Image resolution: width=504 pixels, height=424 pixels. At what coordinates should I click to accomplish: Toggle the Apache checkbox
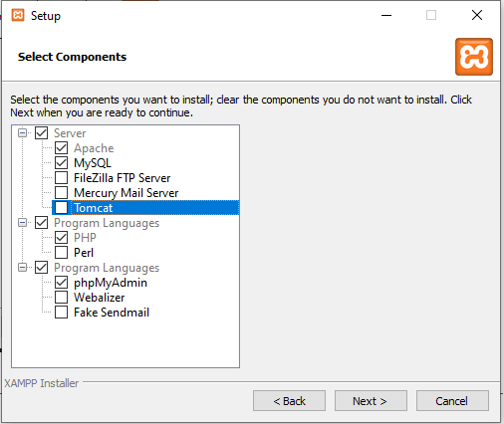click(x=62, y=148)
